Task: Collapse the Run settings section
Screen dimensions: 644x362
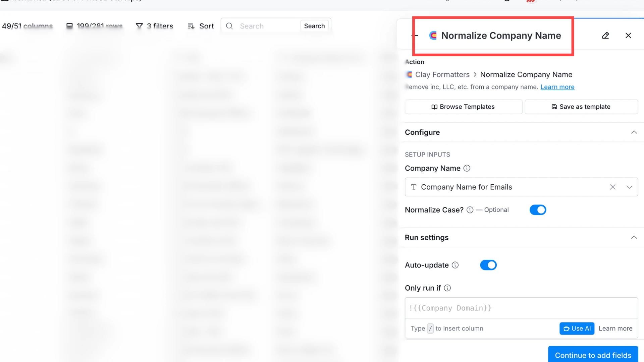Action: coord(634,237)
